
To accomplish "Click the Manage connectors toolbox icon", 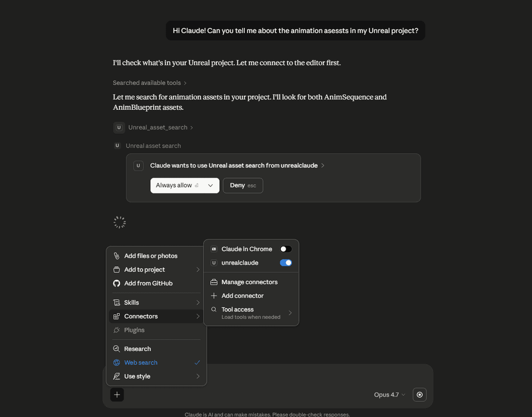I will 214,282.
